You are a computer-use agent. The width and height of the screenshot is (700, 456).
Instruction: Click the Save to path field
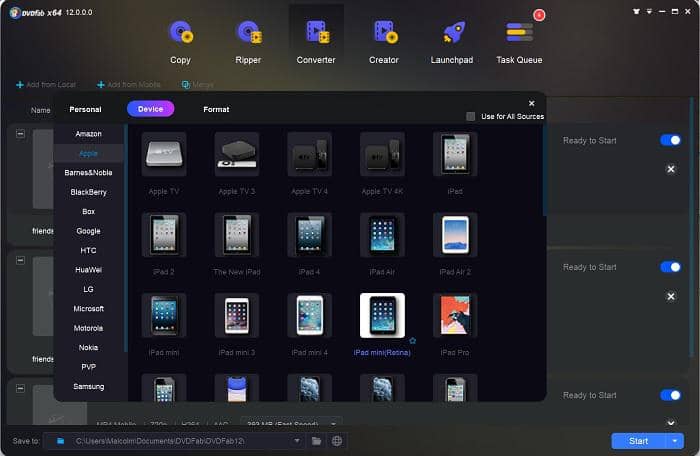coord(175,441)
